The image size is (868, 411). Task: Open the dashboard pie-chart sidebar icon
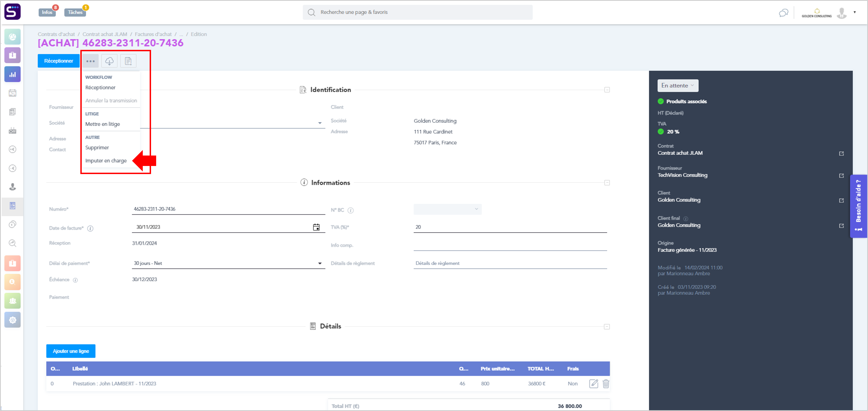[12, 36]
